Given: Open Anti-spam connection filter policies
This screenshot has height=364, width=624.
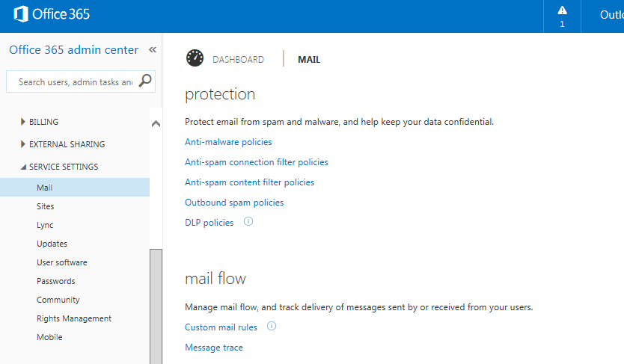Looking at the screenshot, I should [257, 162].
